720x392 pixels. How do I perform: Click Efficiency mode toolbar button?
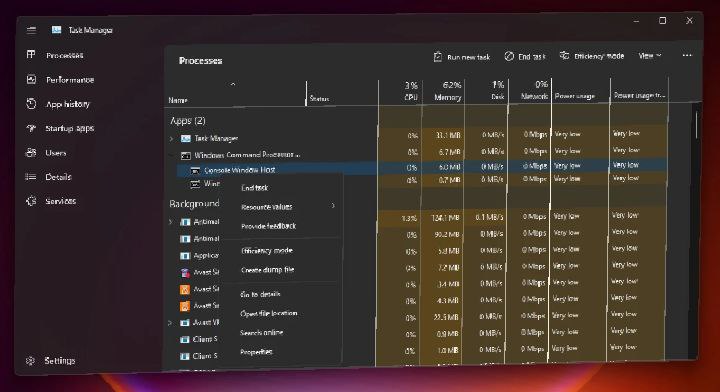(591, 56)
